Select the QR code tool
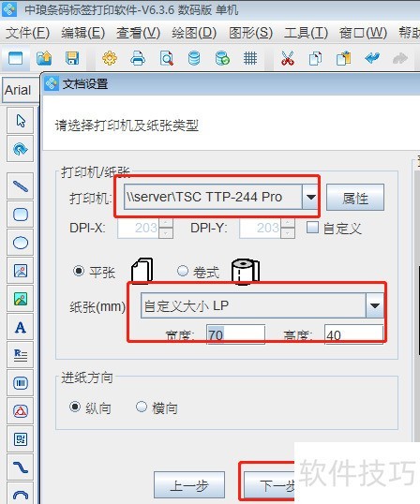Viewport: 420px width, 504px height. coord(21,439)
